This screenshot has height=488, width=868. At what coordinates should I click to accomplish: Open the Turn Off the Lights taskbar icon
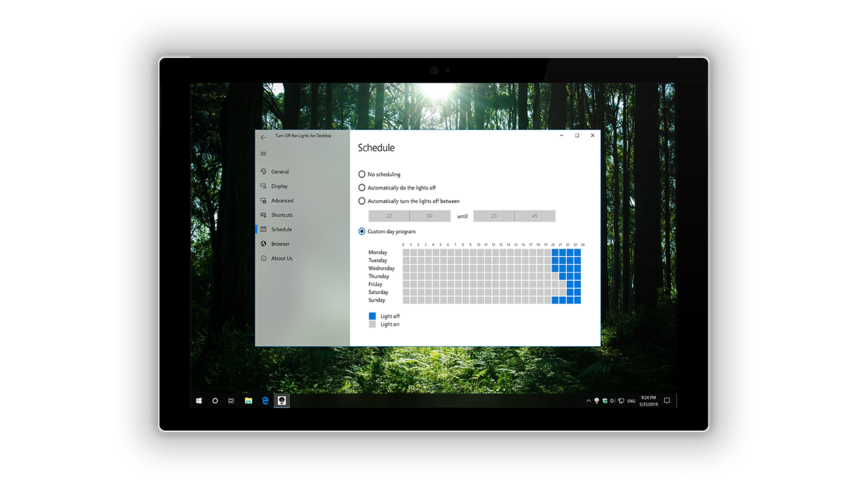pos(281,400)
